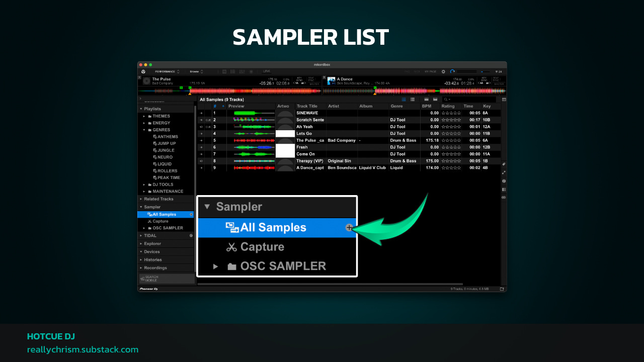Open the settings gear in rekordbox toolbar
644x362 pixels.
click(443, 71)
